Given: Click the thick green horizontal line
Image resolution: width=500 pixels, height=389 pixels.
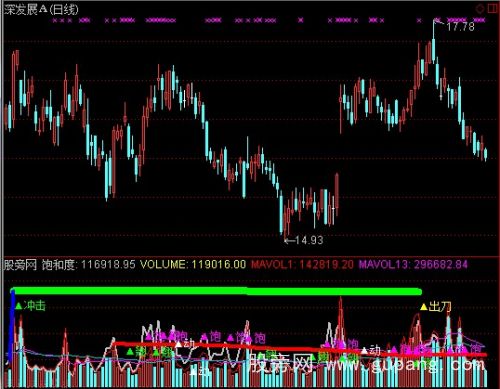Looking at the screenshot, I should click(217, 292).
